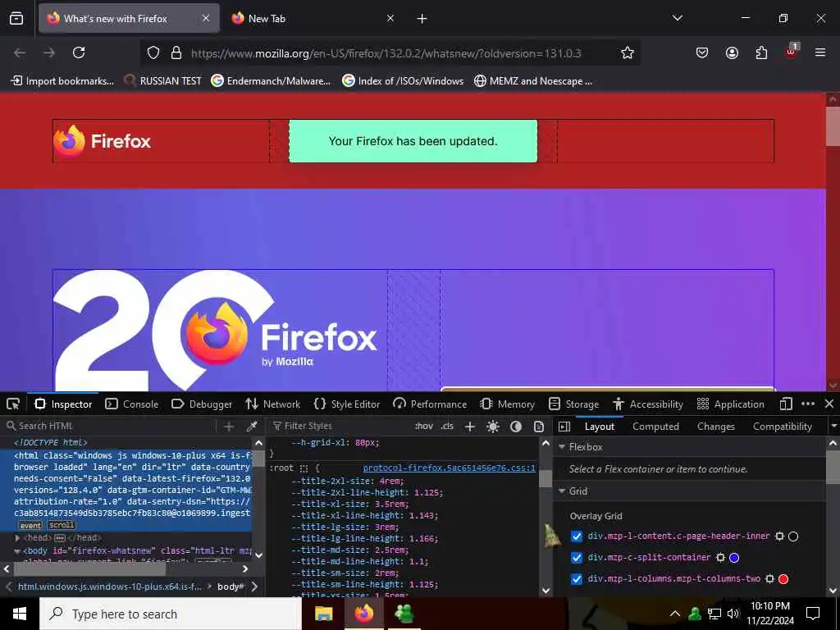The image size is (840, 630).
Task: List all tabs dropdown chevron
Action: click(678, 18)
